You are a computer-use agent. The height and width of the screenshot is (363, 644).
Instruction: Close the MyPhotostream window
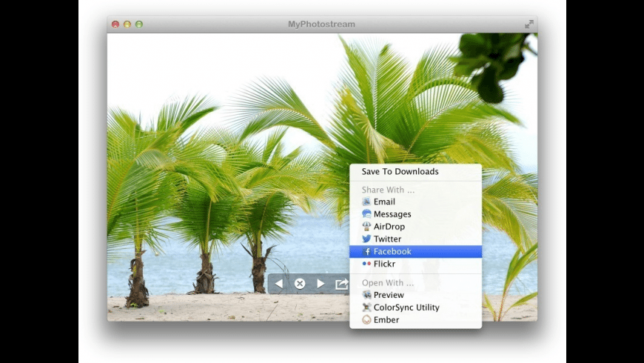115,24
